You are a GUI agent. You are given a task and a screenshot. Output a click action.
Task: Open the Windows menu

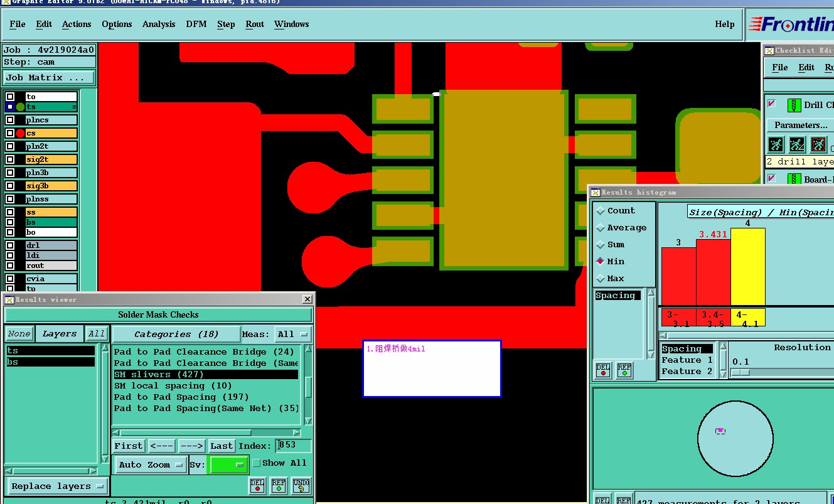pyautogui.click(x=292, y=24)
